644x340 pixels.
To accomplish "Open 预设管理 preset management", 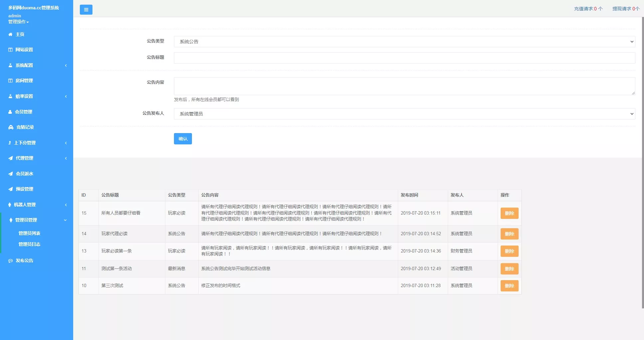I will (24, 189).
